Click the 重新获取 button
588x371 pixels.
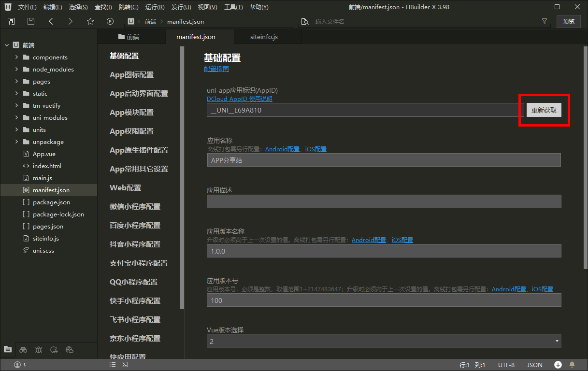544,110
